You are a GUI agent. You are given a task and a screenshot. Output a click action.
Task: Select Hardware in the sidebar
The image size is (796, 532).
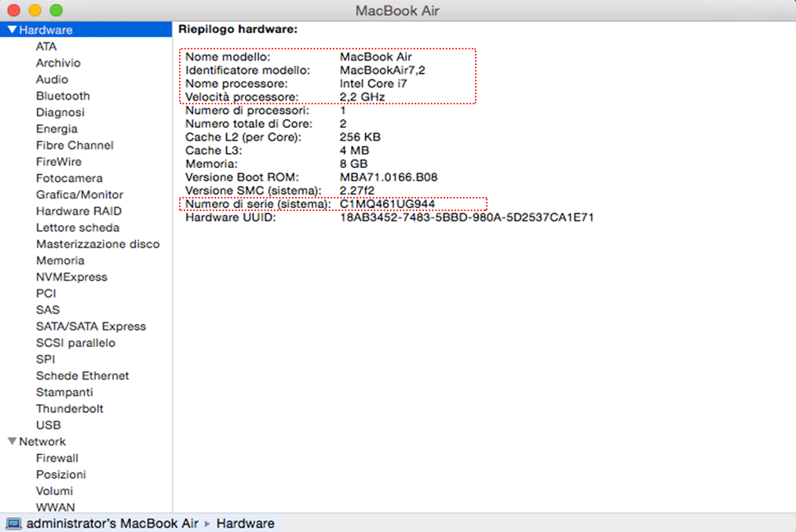click(46, 30)
